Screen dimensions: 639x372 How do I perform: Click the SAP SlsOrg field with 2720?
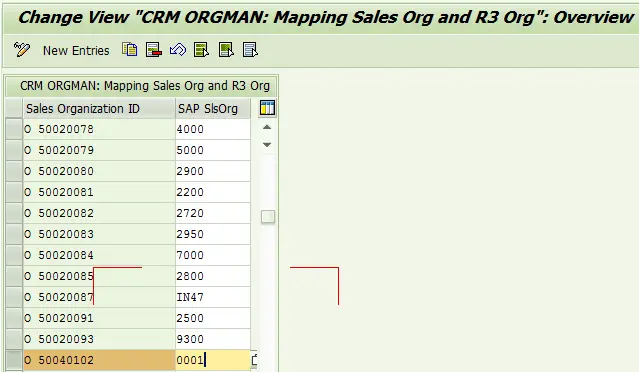click(213, 213)
